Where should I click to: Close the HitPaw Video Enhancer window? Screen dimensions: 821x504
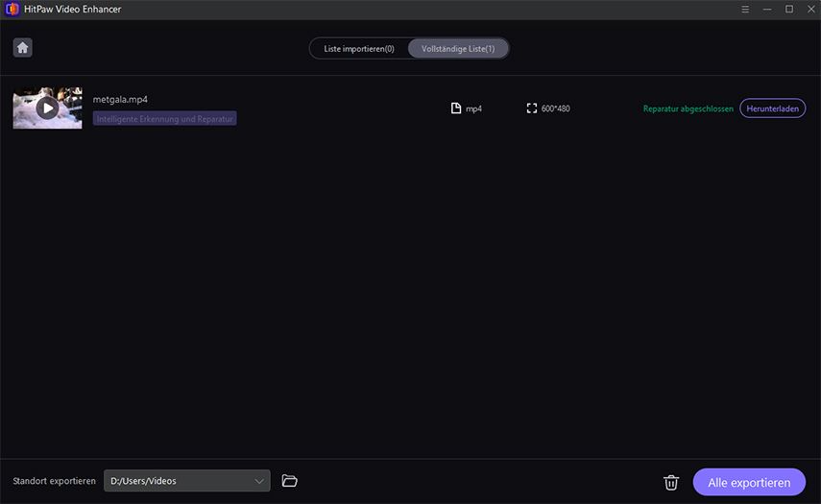[x=809, y=10]
